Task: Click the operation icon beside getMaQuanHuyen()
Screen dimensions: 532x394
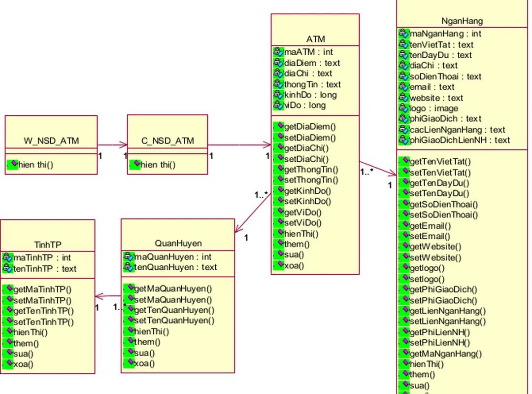Action: (x=129, y=288)
